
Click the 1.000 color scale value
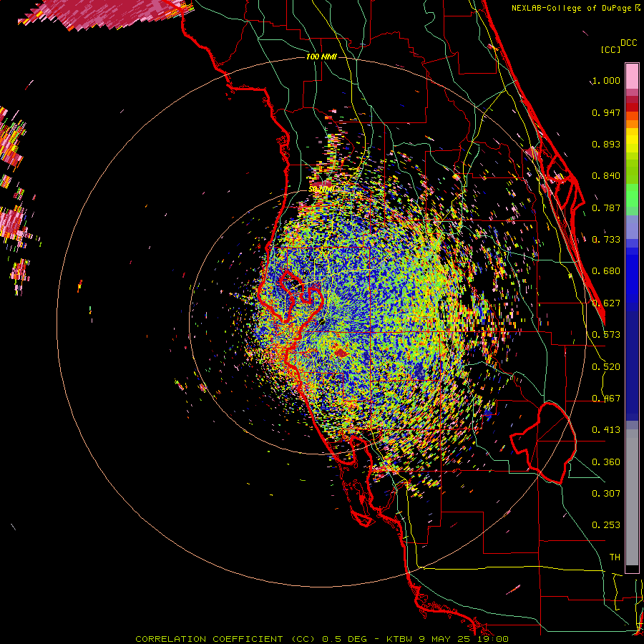coord(606,80)
